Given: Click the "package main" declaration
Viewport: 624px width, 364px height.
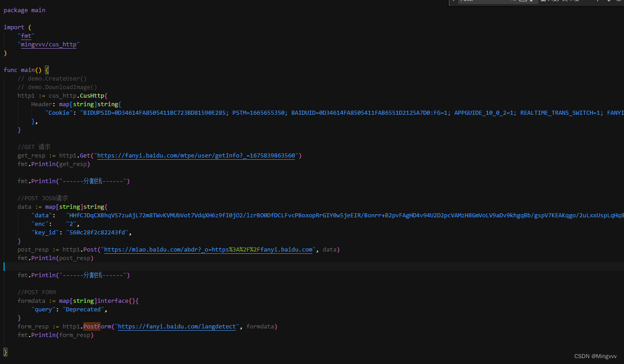Looking at the screenshot, I should 24,10.
